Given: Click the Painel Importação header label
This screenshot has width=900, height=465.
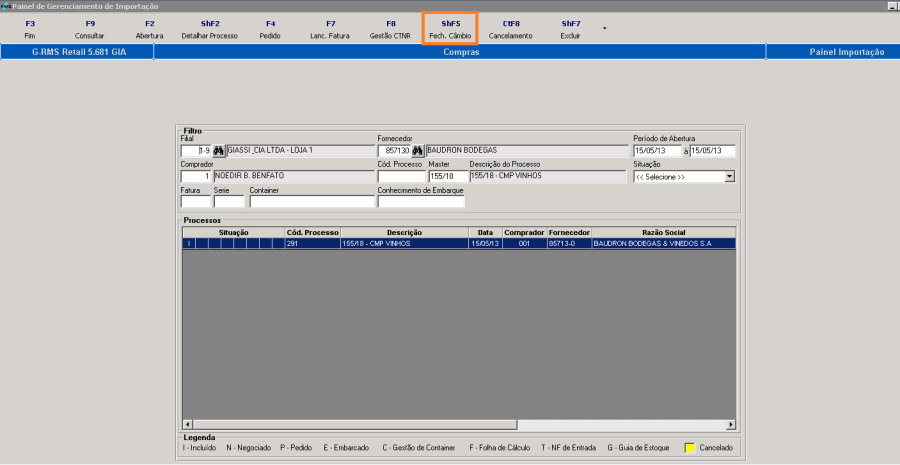Looking at the screenshot, I should point(847,52).
